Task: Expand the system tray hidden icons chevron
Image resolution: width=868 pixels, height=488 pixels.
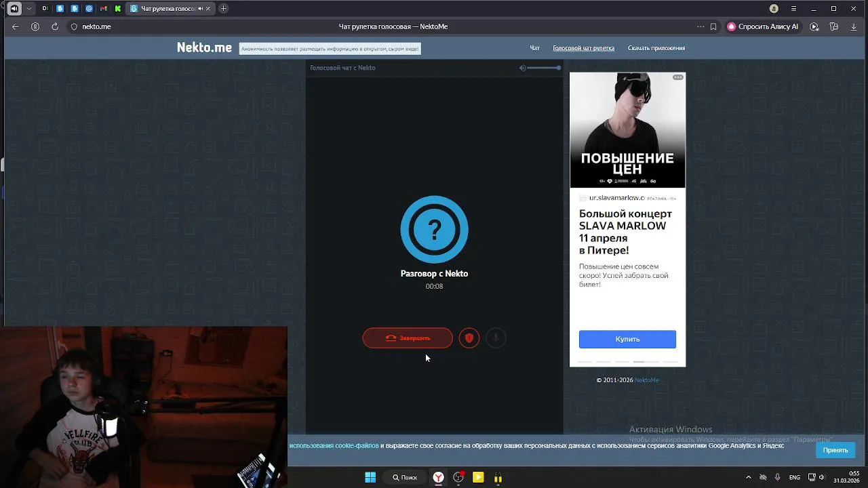Action: click(748, 477)
